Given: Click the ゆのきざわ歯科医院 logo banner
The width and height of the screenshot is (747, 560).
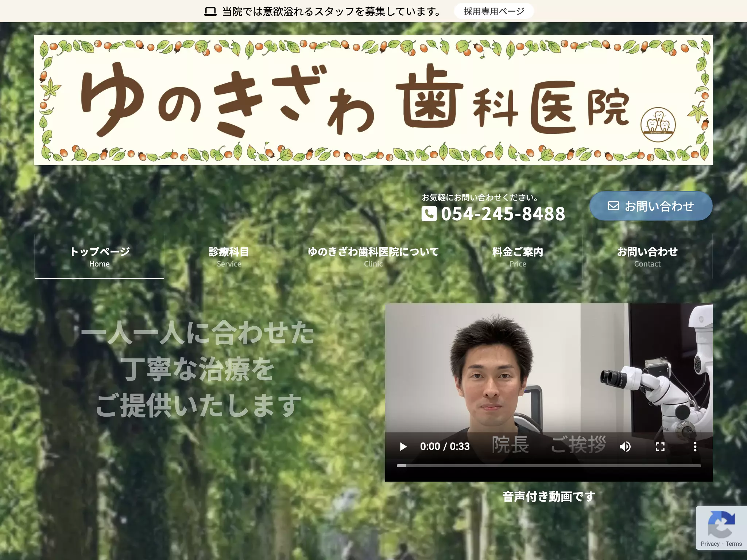Looking at the screenshot, I should (373, 100).
